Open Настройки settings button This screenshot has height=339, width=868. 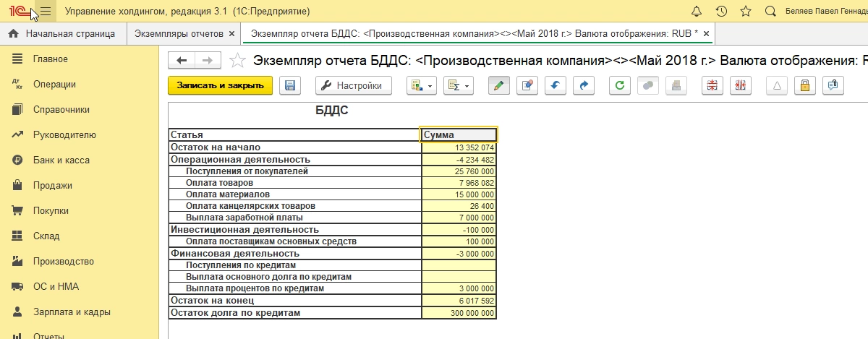pyautogui.click(x=353, y=85)
